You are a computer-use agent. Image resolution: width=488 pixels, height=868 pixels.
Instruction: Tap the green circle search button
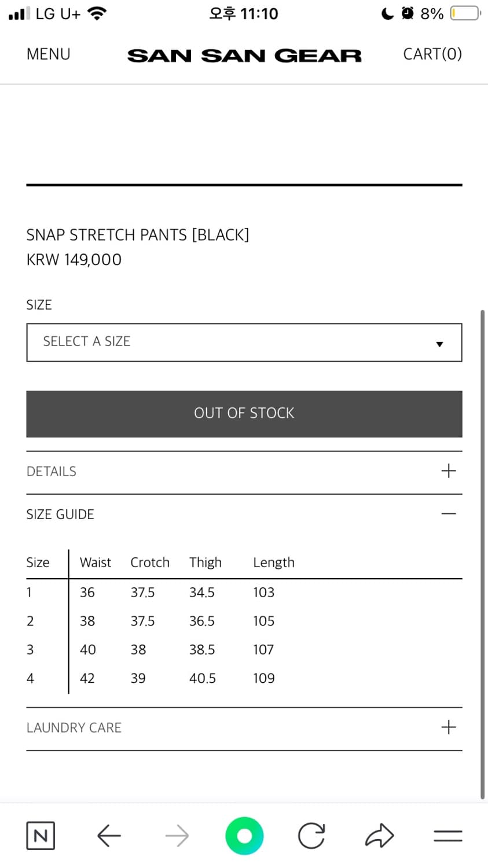coord(244,836)
